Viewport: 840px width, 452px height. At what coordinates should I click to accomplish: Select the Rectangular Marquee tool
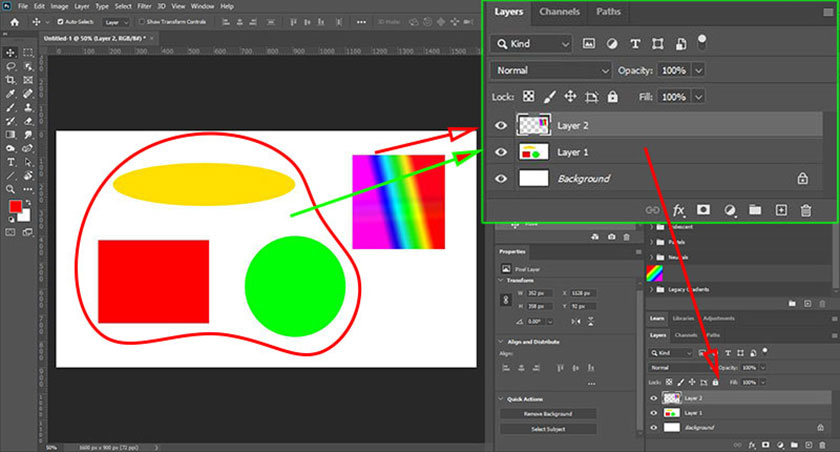coord(28,52)
